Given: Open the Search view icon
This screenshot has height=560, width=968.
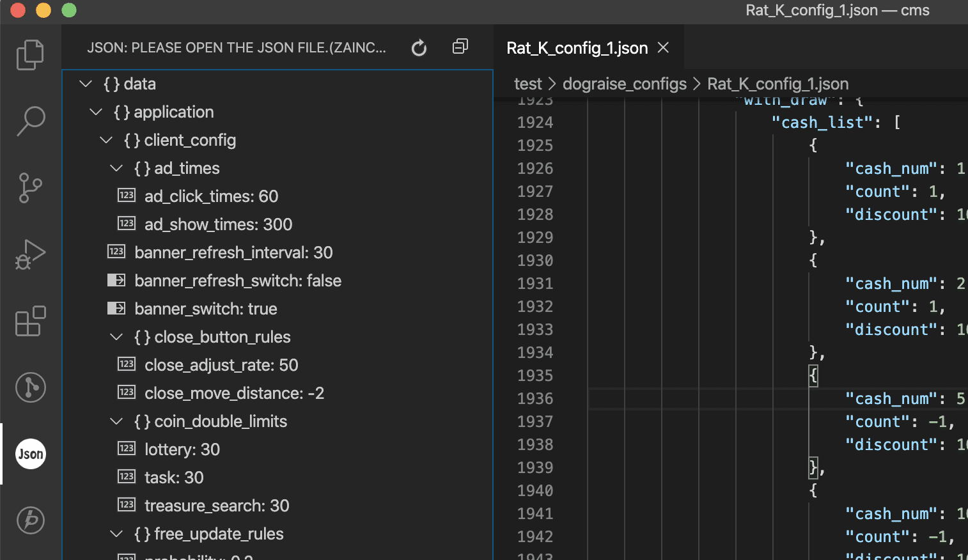Looking at the screenshot, I should pos(30,121).
